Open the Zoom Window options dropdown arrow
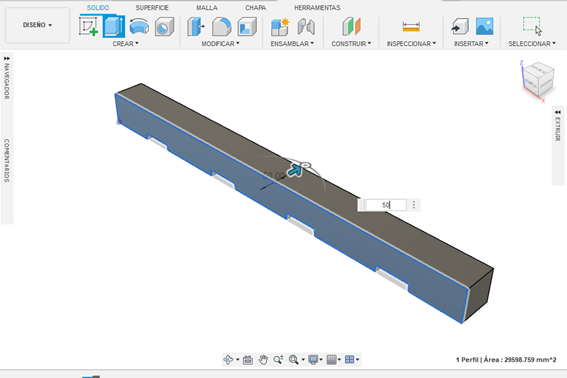Screen dimensions: 567x378 [x=303, y=360]
